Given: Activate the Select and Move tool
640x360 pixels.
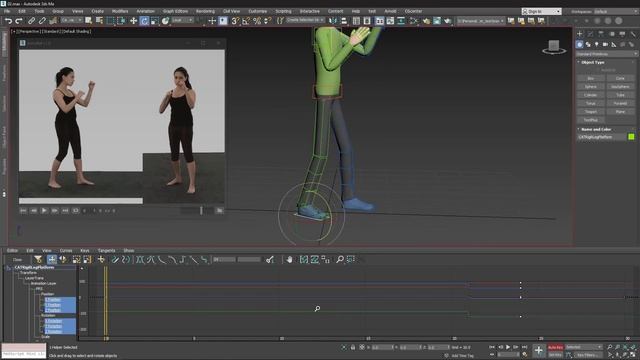Looking at the screenshot, I should 133,20.
